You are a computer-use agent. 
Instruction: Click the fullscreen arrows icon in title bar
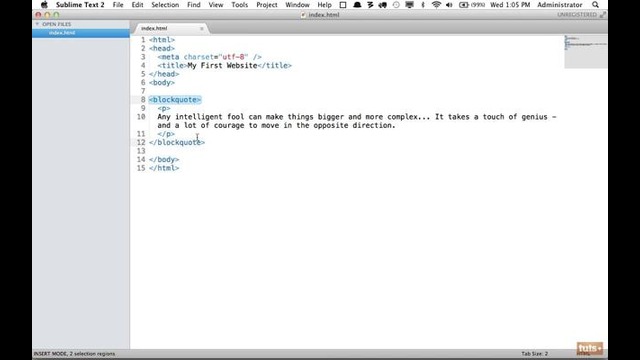[x=603, y=15]
